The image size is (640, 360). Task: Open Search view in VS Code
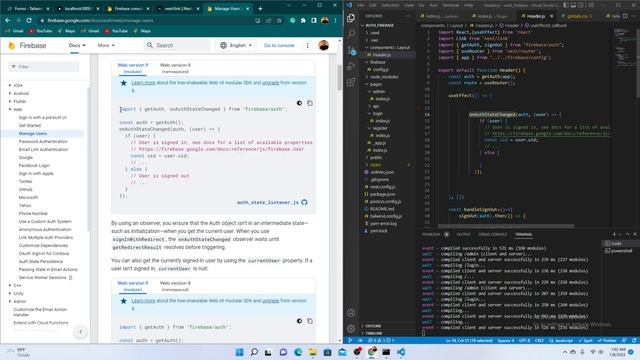tap(351, 34)
